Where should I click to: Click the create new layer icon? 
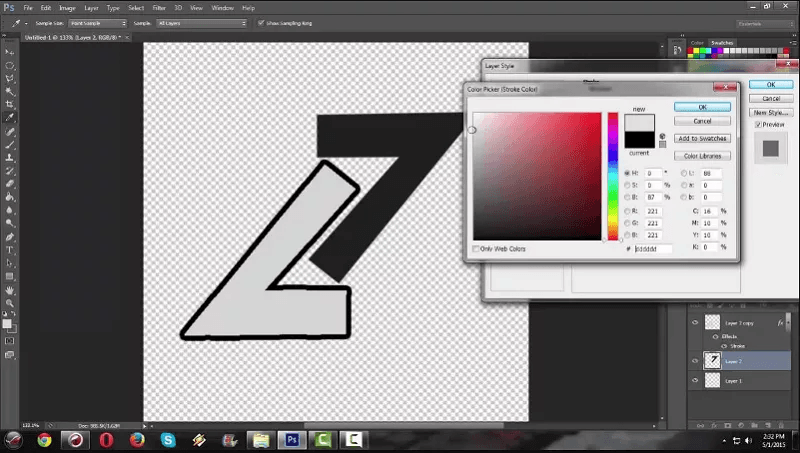point(767,425)
